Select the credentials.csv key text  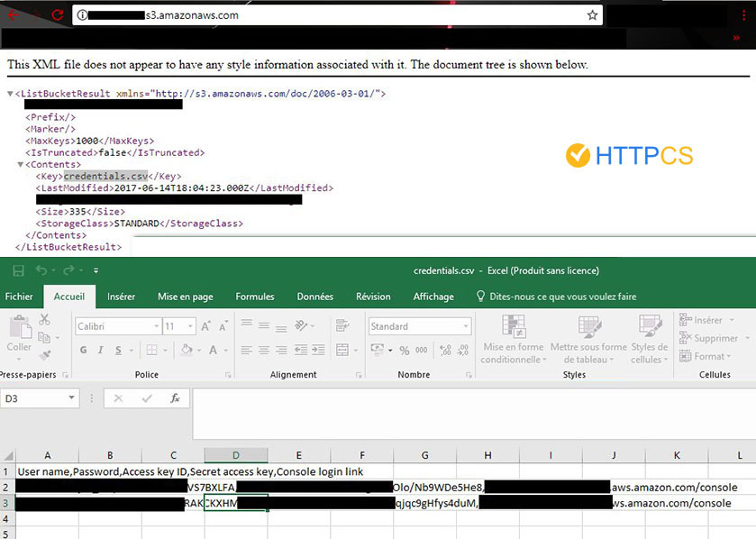[x=105, y=176]
